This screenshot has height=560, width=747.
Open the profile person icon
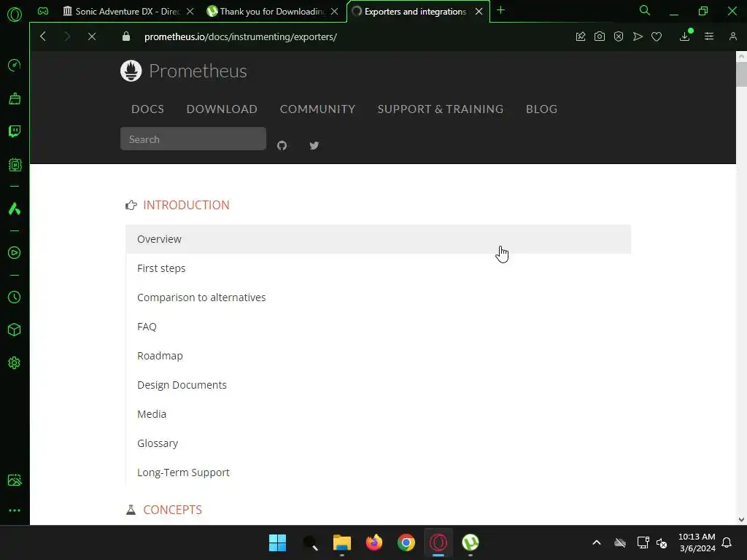732,36
